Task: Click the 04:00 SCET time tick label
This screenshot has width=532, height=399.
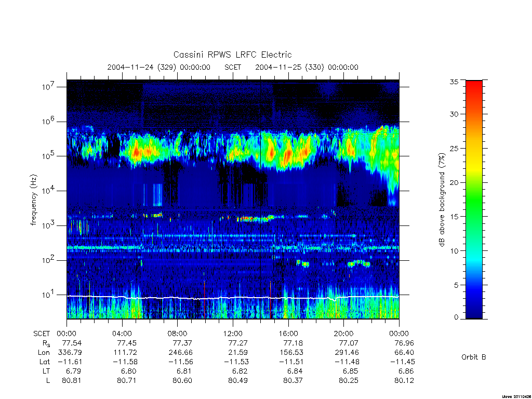Action: click(122, 334)
